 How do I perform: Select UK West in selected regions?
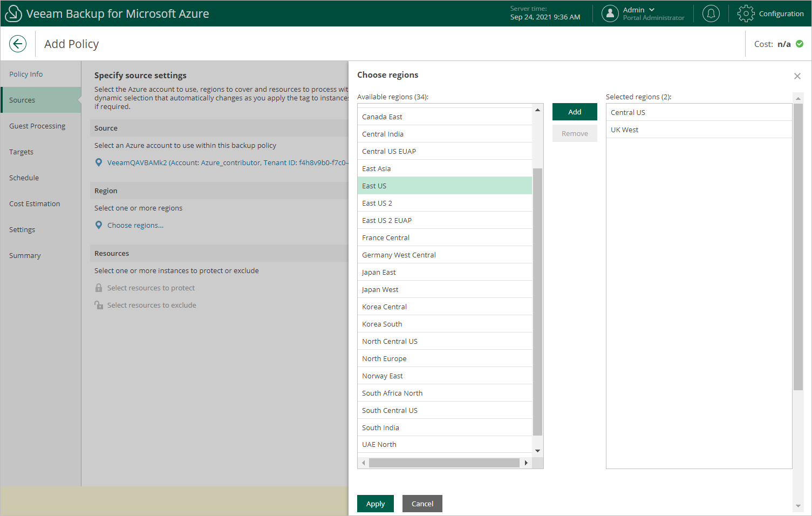pyautogui.click(x=699, y=130)
